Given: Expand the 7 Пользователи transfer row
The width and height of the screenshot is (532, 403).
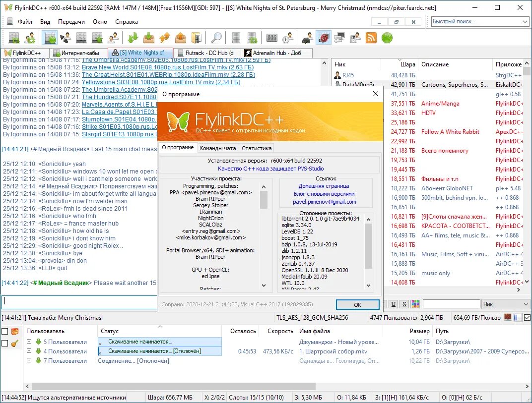Looking at the screenshot, I should pyautogui.click(x=29, y=360).
